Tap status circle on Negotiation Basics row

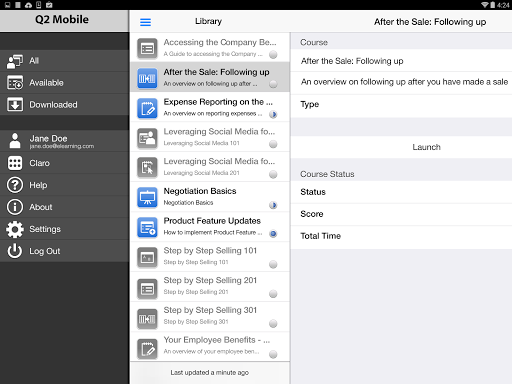coord(273,205)
